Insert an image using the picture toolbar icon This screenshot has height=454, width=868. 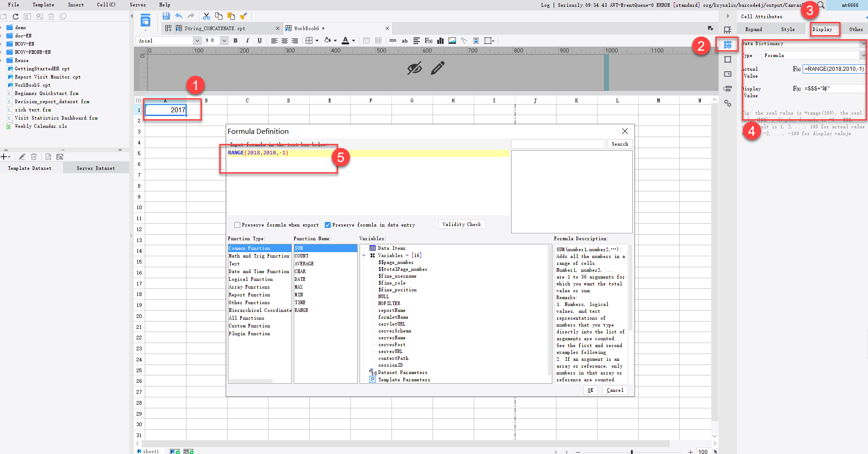point(452,41)
